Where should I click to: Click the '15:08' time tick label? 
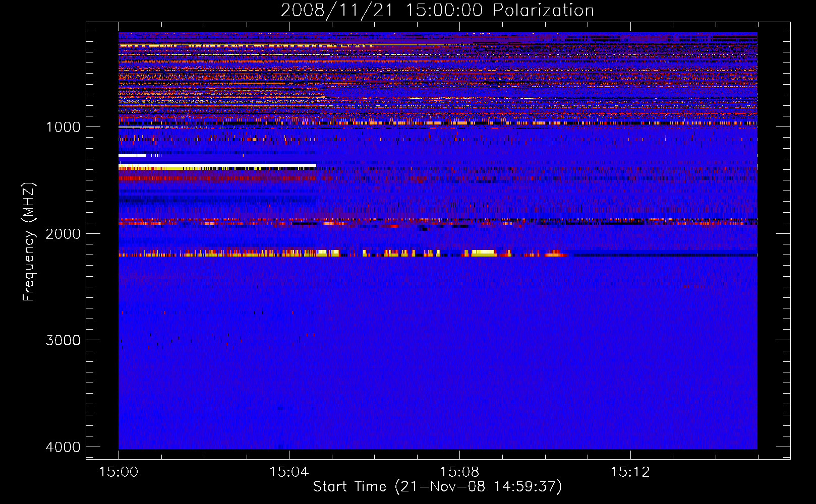(459, 472)
